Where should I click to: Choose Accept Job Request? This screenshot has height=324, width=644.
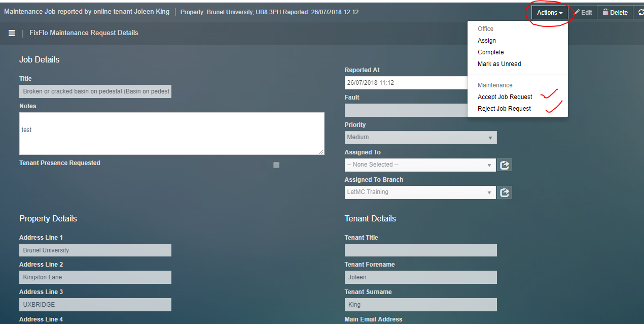point(505,97)
